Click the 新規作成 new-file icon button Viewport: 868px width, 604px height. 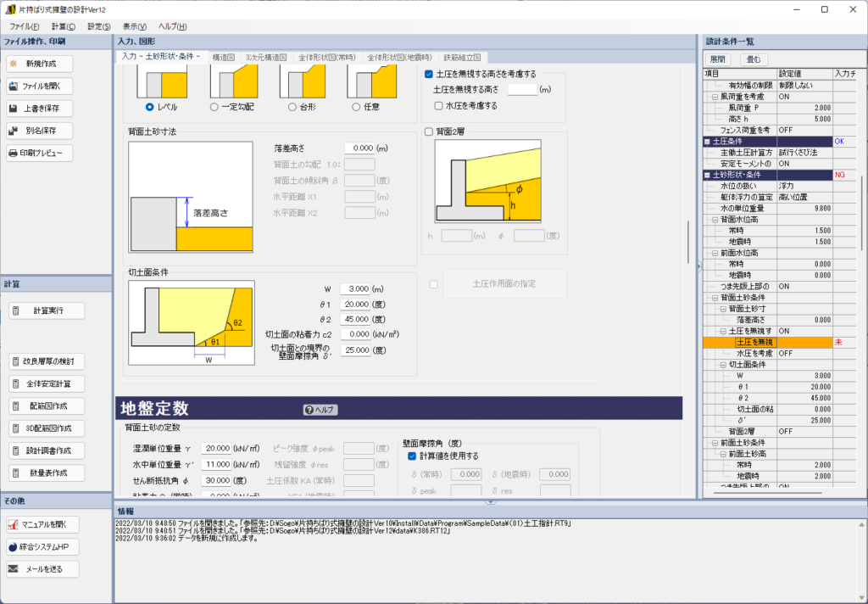point(39,64)
